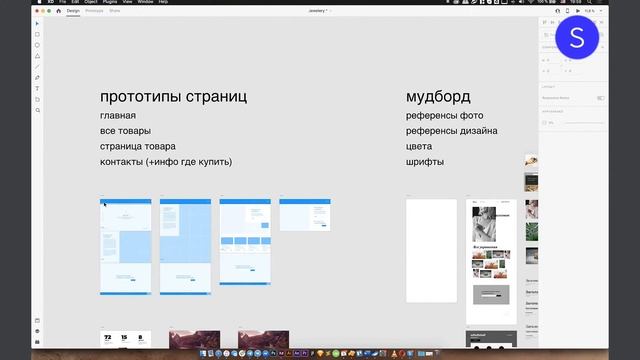Screen dimensions: 640x360
Task: Open the Help menu
Action: pos(163,2)
